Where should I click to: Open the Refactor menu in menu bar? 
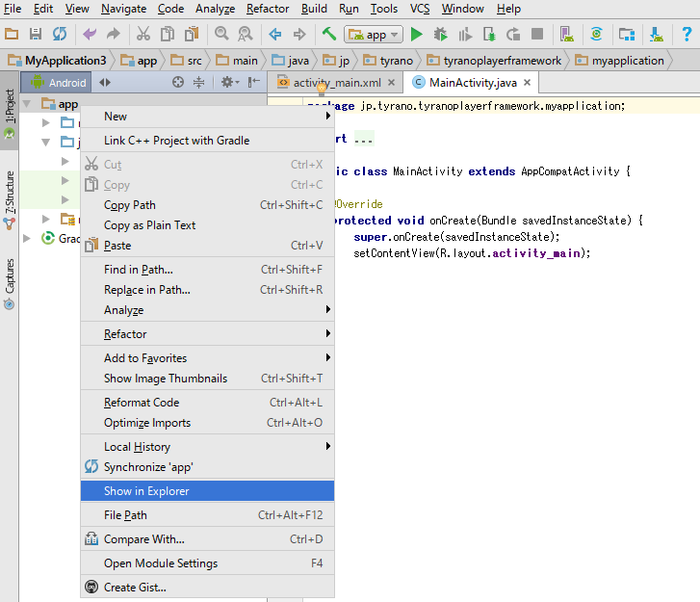[268, 9]
